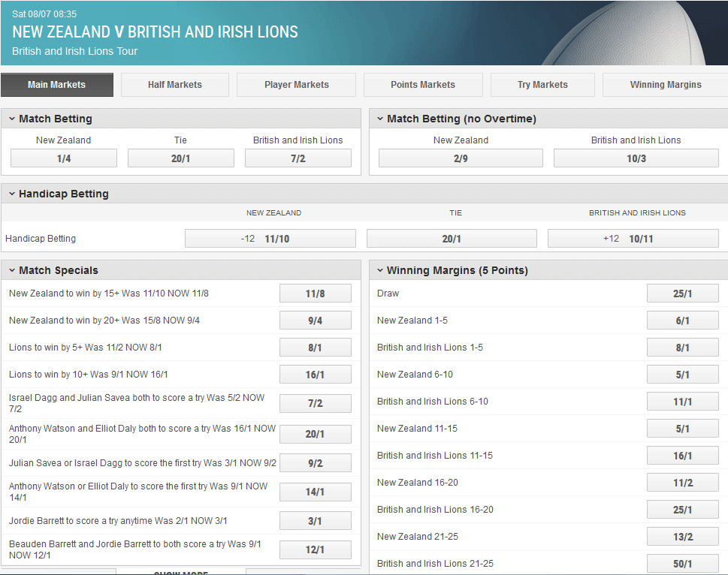Select Draw 25/1 winning margin
728x575 pixels.
point(682,294)
